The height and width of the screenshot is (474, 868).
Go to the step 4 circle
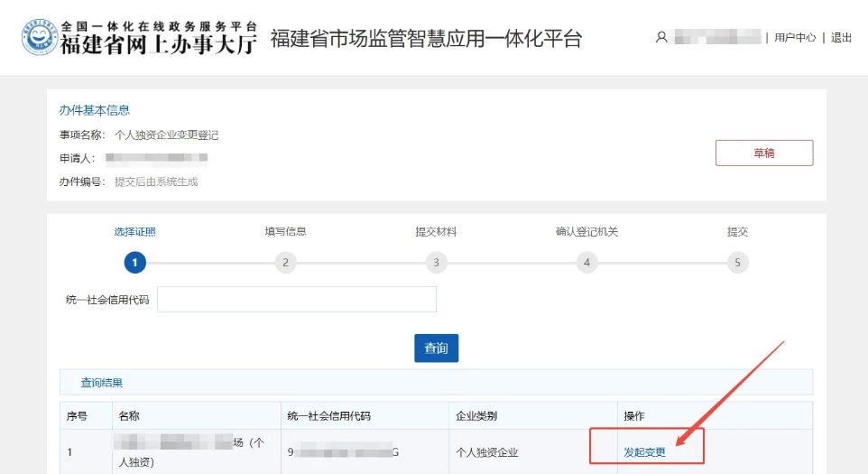click(x=586, y=263)
